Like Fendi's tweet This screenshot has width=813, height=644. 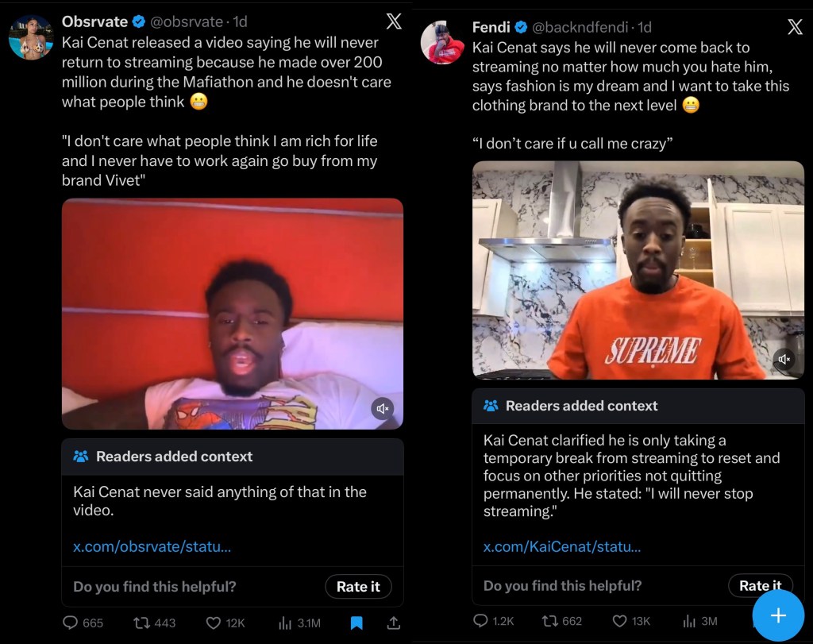tap(620, 620)
